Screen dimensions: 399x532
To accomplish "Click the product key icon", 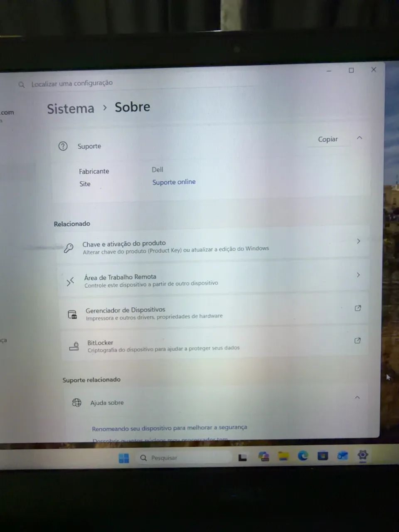I will coord(69,248).
